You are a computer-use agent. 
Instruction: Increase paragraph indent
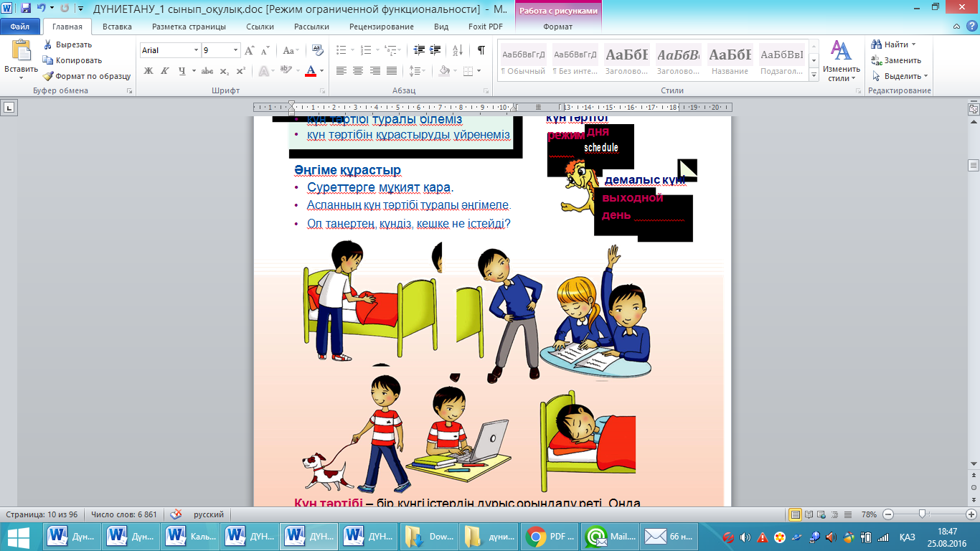(x=436, y=50)
